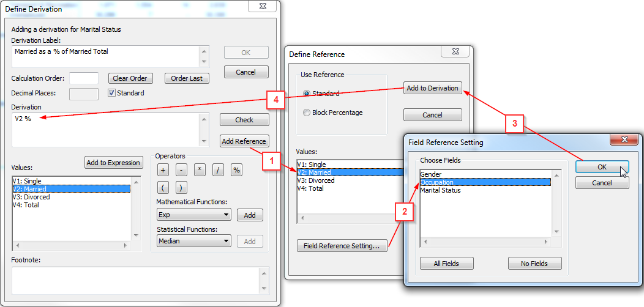Insert an opening parenthesis
Screen dimensions: 644x307
click(163, 188)
